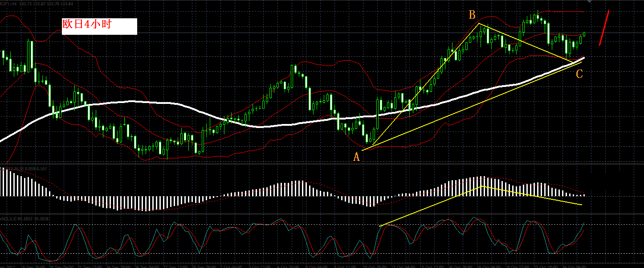Screen dimensions: 644x268
Task: Select the red upward projection line
Action: coord(604,28)
